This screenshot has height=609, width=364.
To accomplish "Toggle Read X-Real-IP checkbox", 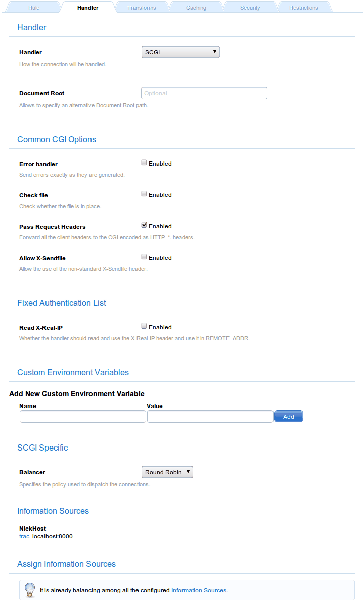I will click(x=144, y=327).
